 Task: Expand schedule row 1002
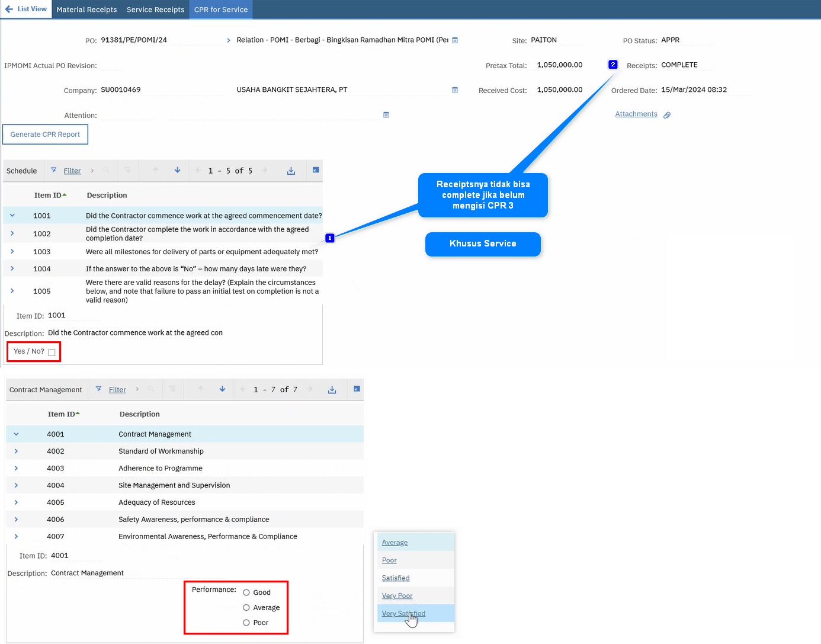(12, 233)
